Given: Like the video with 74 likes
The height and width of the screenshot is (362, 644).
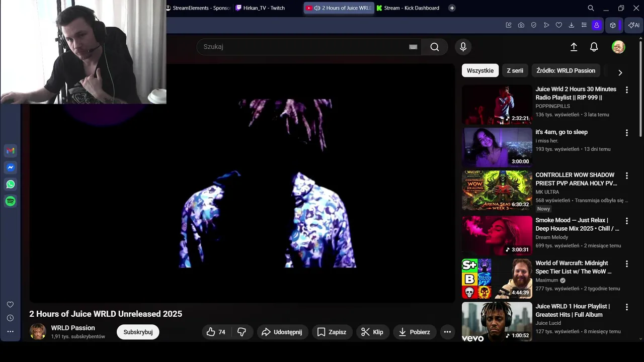Looking at the screenshot, I should [x=216, y=332].
